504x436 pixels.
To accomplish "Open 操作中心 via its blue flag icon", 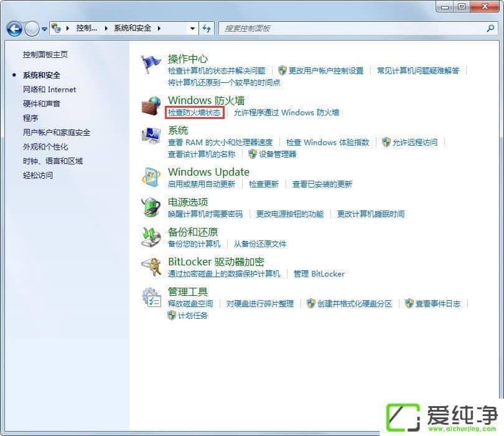I will (x=151, y=62).
